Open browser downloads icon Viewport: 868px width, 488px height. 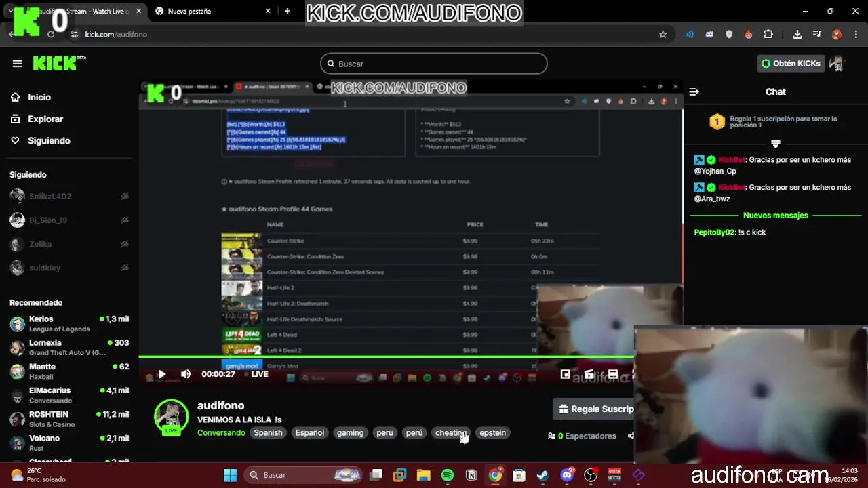(797, 34)
